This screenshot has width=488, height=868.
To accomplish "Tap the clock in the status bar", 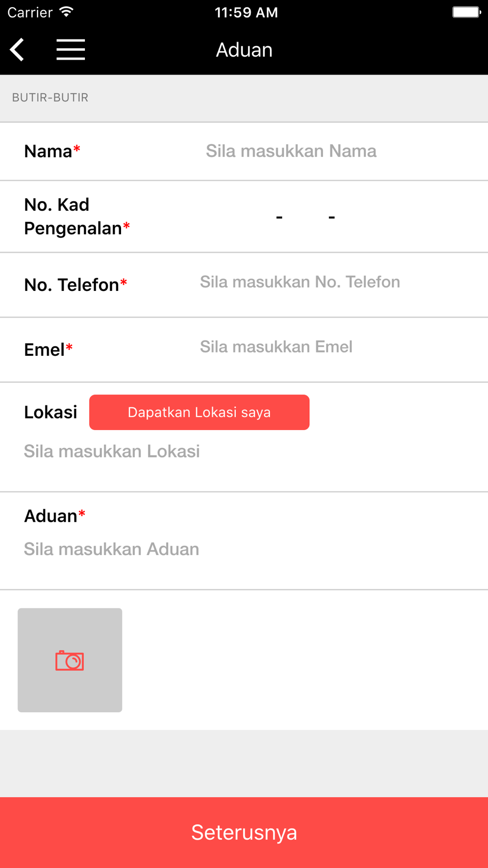I will (x=246, y=12).
